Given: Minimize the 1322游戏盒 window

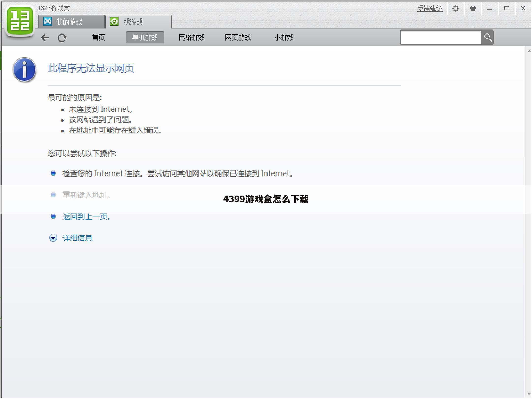Looking at the screenshot, I should [489, 9].
